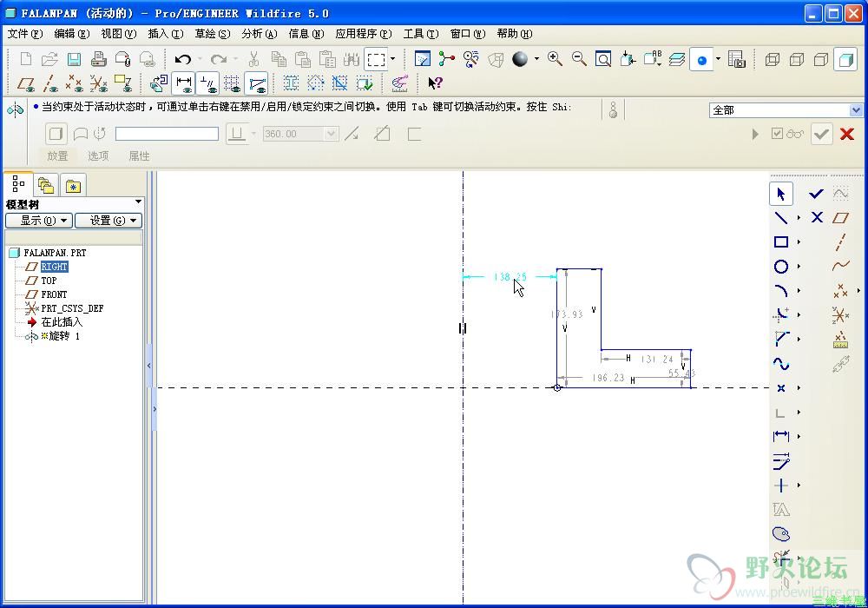Open the shaded sphere dropdown arrow

[x=536, y=58]
